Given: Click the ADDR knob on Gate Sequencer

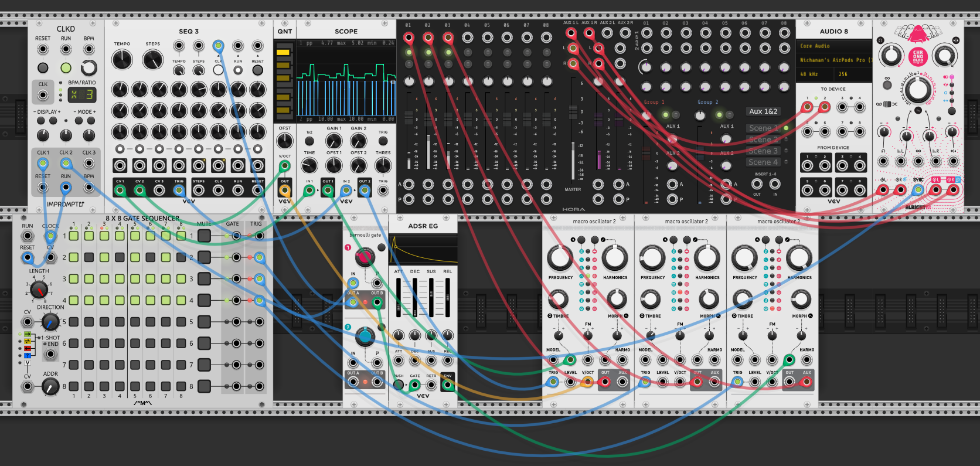Looking at the screenshot, I should coord(50,386).
